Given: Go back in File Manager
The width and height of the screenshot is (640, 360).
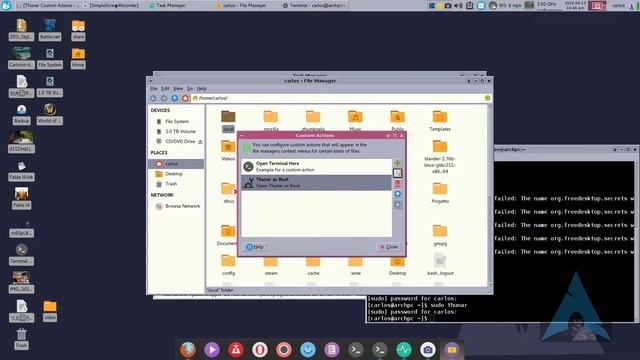Looking at the screenshot, I should 153,98.
